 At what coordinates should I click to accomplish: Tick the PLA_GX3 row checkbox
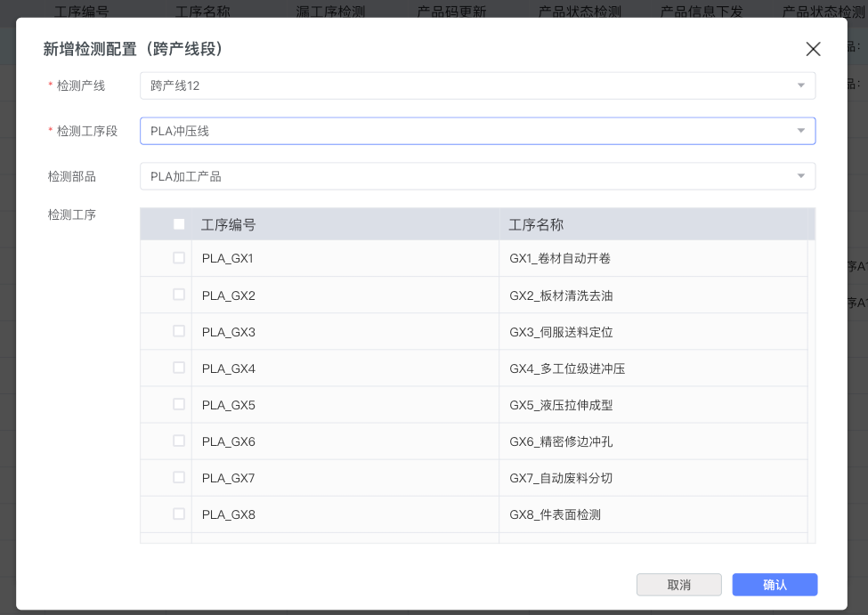(x=179, y=331)
